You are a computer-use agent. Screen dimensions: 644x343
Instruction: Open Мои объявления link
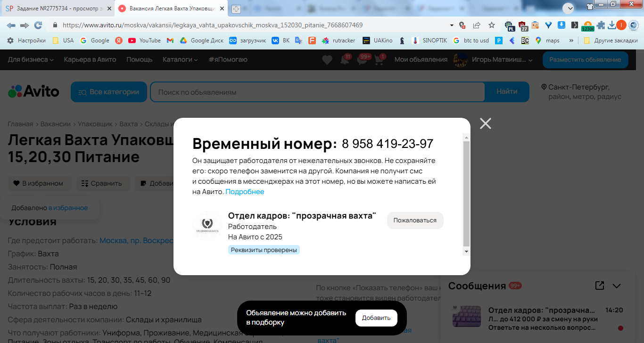[421, 60]
